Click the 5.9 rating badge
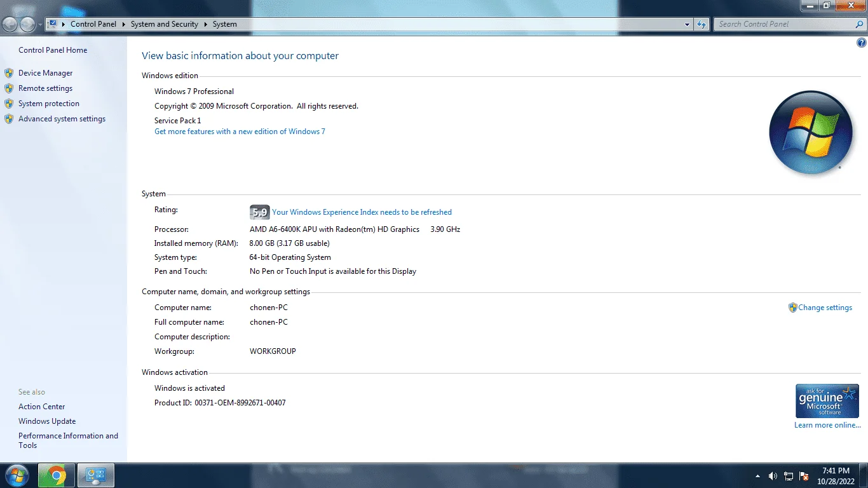This screenshot has height=488, width=868. tap(259, 212)
